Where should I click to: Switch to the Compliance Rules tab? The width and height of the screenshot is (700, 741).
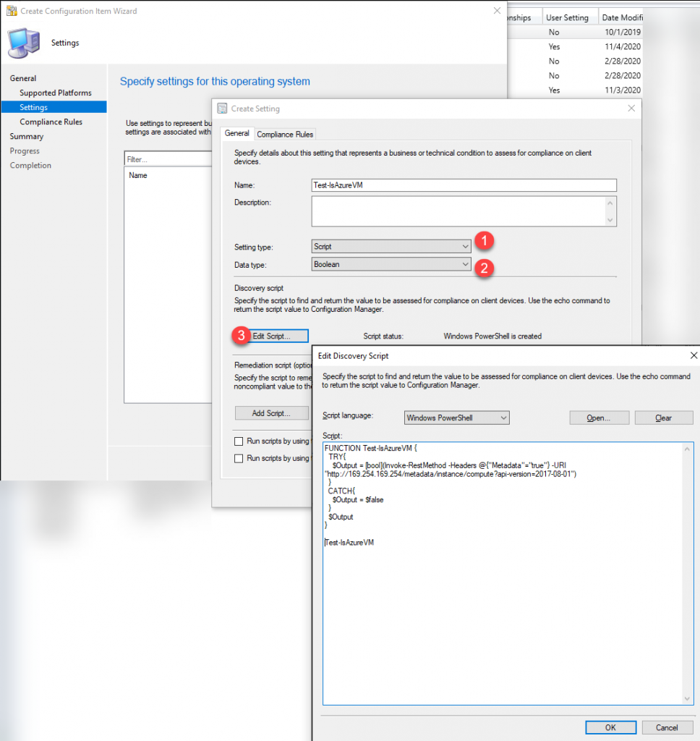tap(284, 134)
